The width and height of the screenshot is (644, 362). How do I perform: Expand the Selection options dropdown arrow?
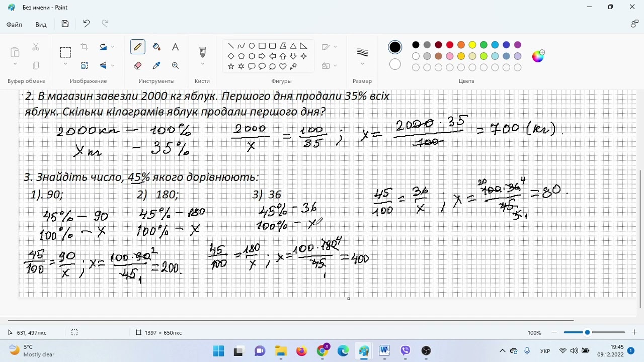65,64
